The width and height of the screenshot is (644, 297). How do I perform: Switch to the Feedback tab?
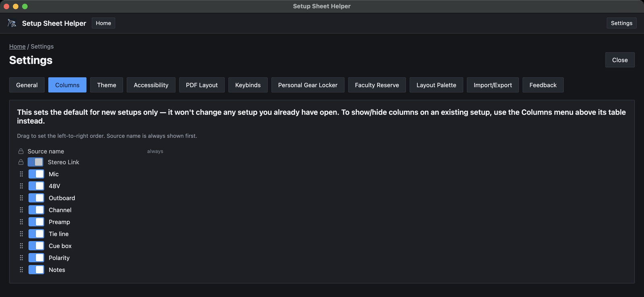coord(543,85)
